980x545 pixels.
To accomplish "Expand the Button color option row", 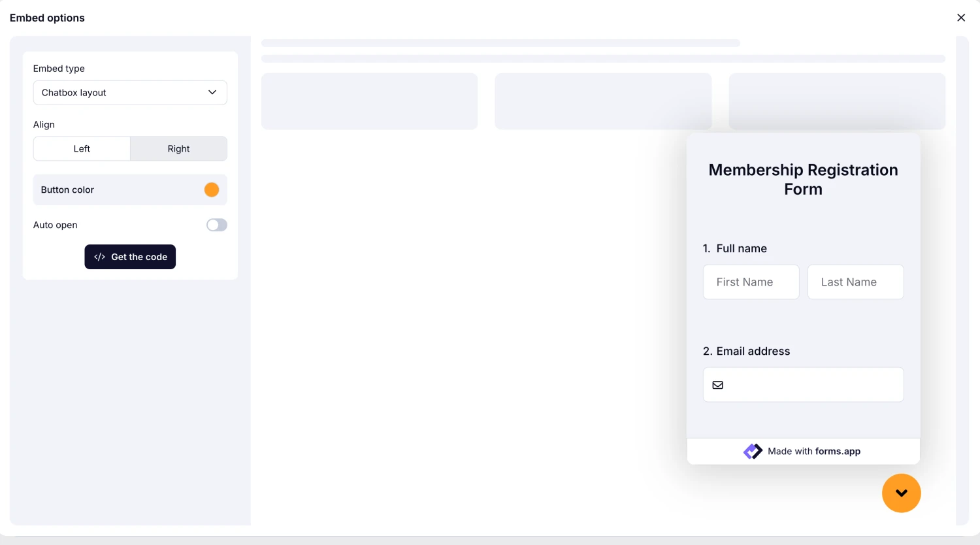I will point(130,190).
